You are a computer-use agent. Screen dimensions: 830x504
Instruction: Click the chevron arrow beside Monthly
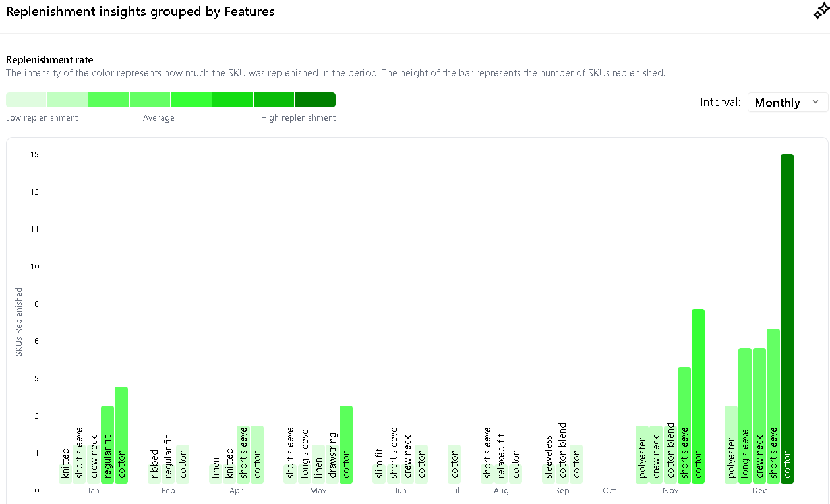pos(815,102)
